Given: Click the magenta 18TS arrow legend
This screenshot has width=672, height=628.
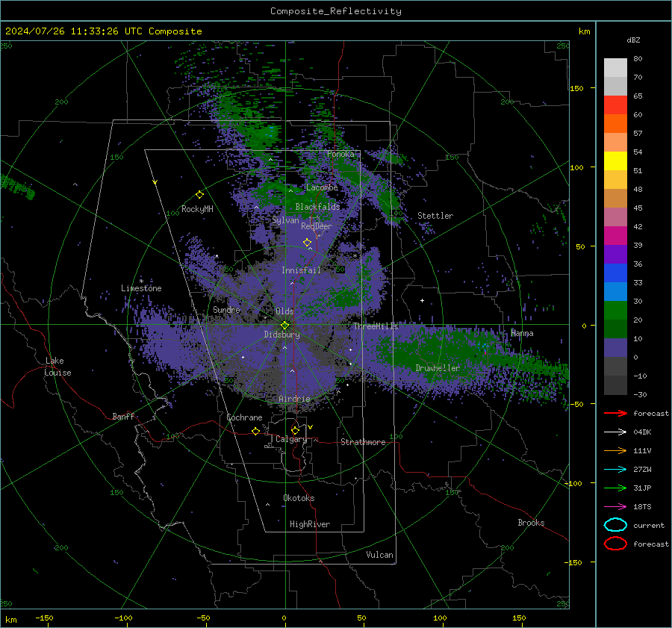Looking at the screenshot, I should [615, 507].
